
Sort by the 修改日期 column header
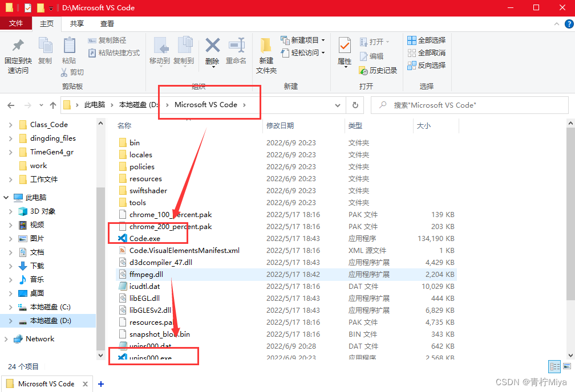pyautogui.click(x=280, y=126)
